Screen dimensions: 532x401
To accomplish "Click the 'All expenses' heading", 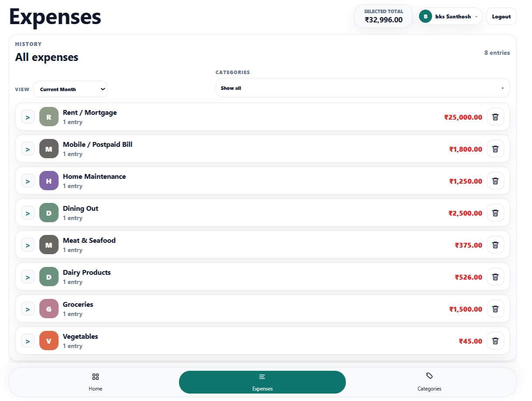I will (47, 57).
